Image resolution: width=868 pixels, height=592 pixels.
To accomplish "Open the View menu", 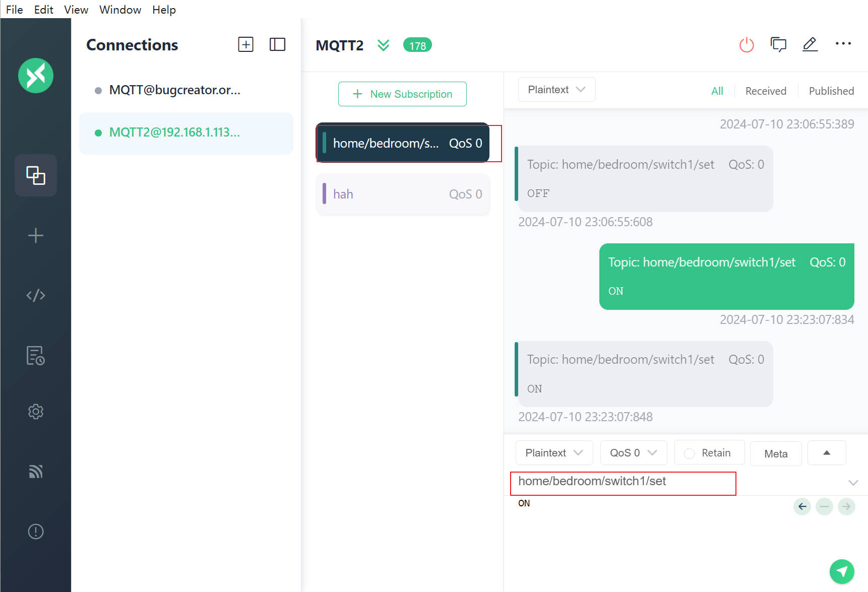I will 76,10.
